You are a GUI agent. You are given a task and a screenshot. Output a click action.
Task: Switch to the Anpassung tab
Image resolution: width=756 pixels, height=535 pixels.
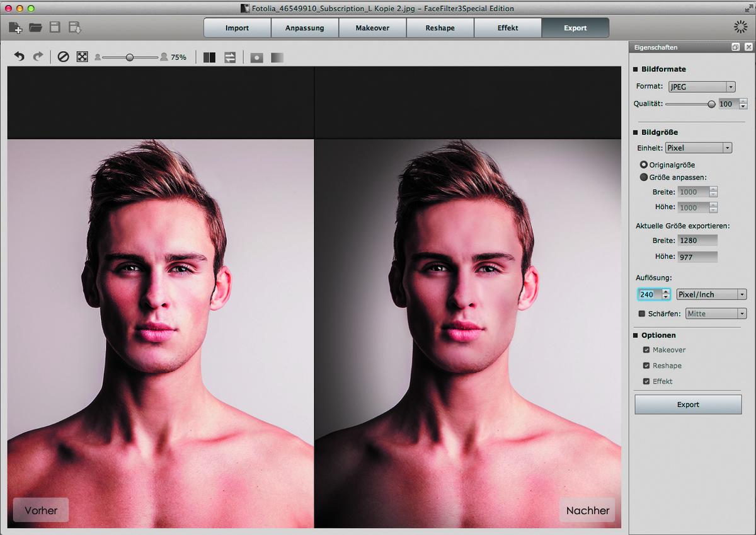[305, 28]
